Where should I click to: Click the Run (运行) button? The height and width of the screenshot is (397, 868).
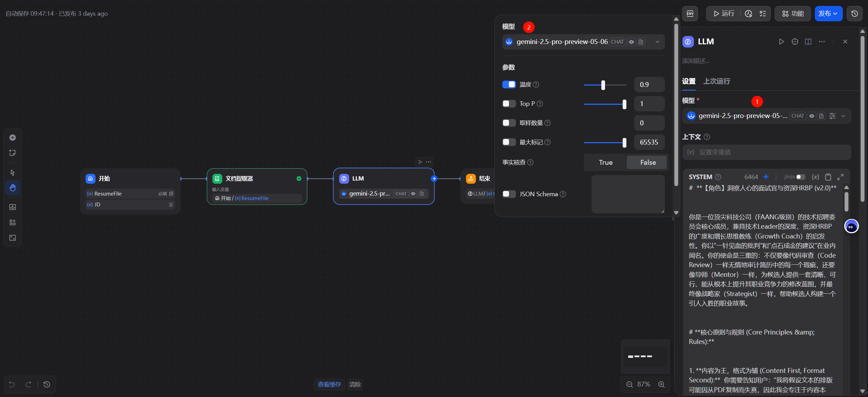724,14
